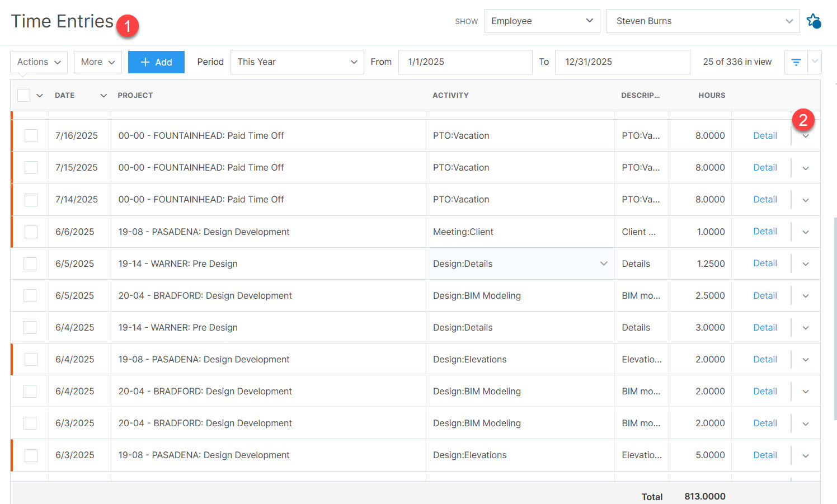
Task: Click the favorite star icon
Action: (814, 21)
